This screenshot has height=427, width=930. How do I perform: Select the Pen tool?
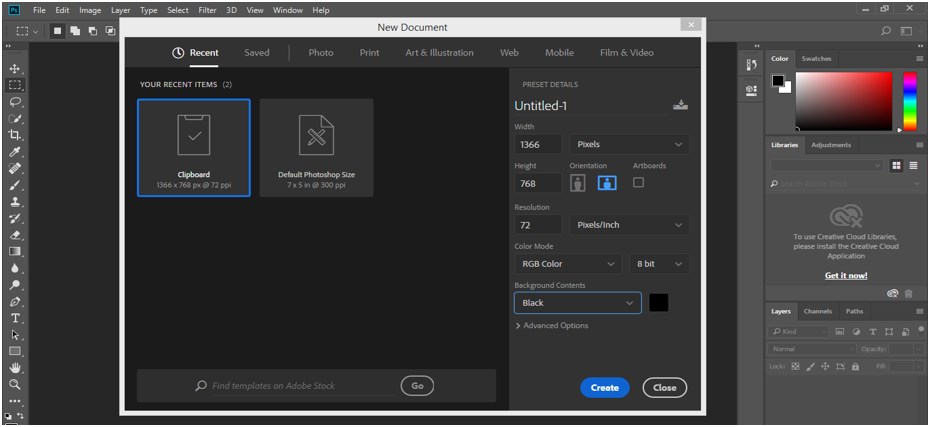pyautogui.click(x=15, y=301)
